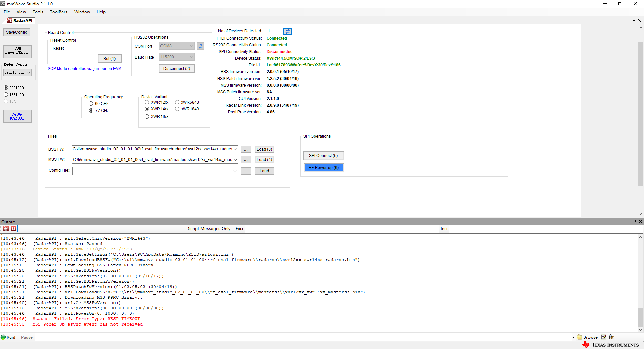The width and height of the screenshot is (644, 349).
Task: Pin the Output panel
Action: point(635,221)
